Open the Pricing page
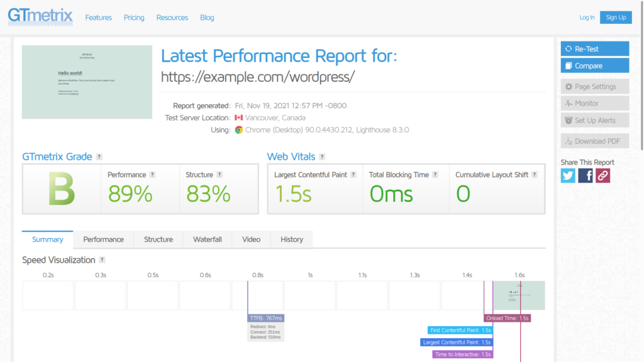Viewport: 644px width, 362px height. click(x=134, y=18)
